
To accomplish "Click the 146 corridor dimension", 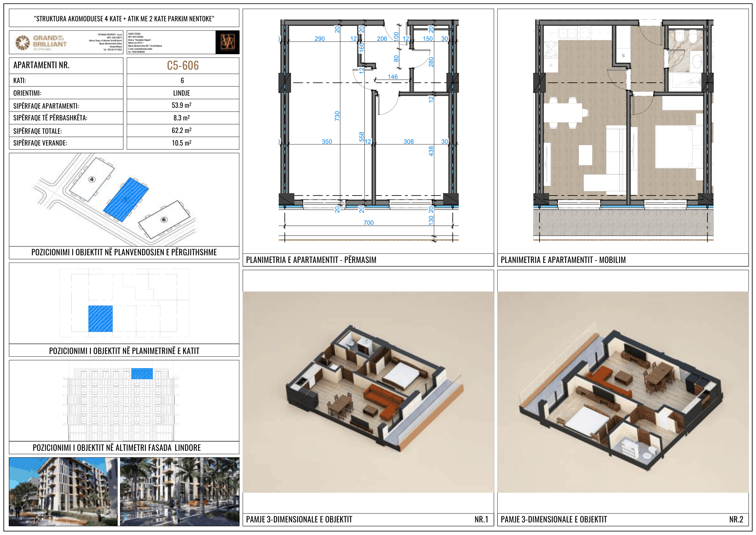I will (x=393, y=77).
